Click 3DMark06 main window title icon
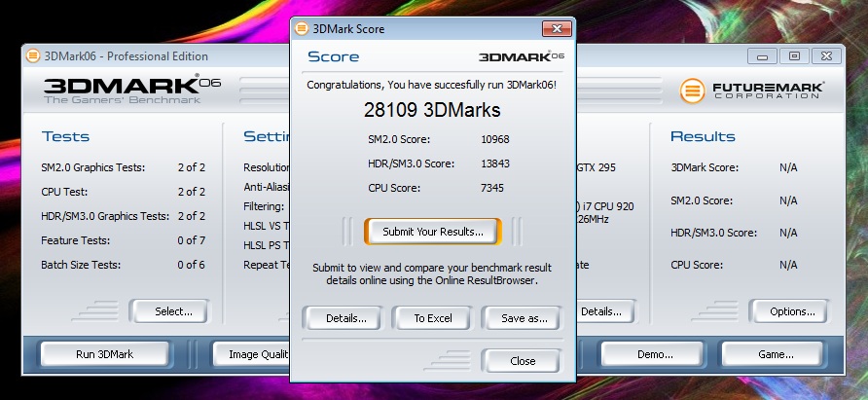This screenshot has height=400, width=868. pos(33,55)
